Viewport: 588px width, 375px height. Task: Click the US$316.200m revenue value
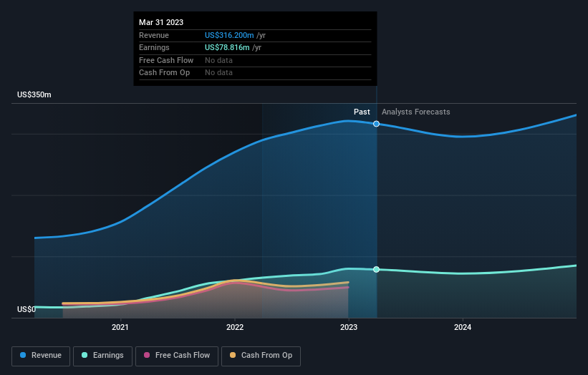pos(229,35)
